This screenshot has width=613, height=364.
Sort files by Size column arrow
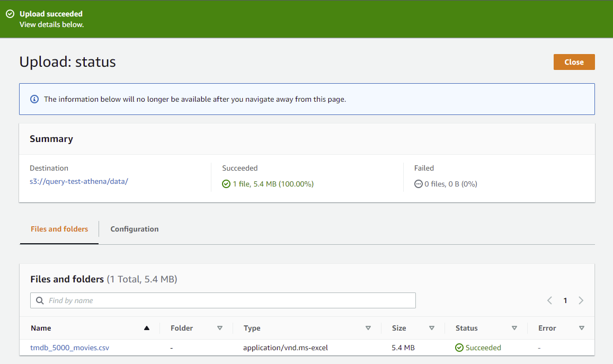[432, 328]
